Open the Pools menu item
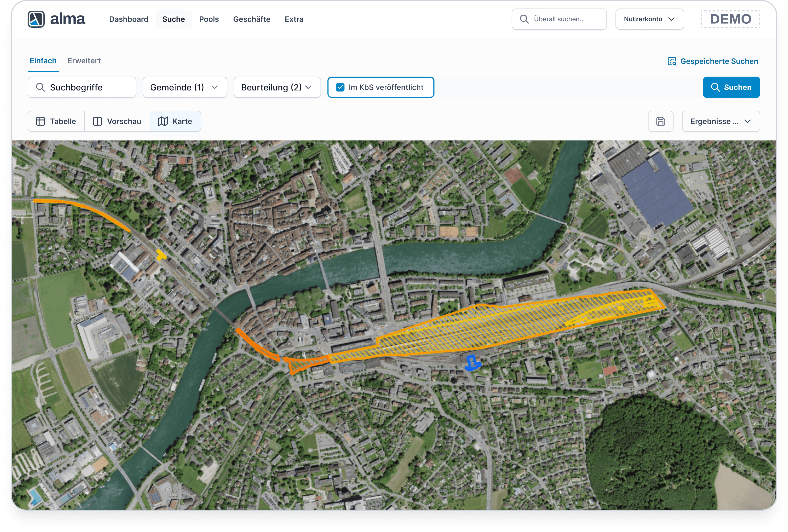788x532 pixels. [x=209, y=19]
